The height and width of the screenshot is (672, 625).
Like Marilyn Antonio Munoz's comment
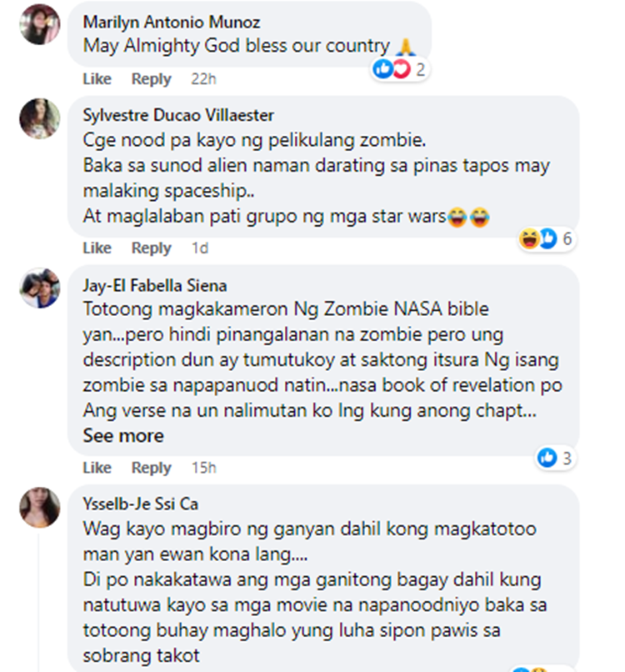pos(97,79)
